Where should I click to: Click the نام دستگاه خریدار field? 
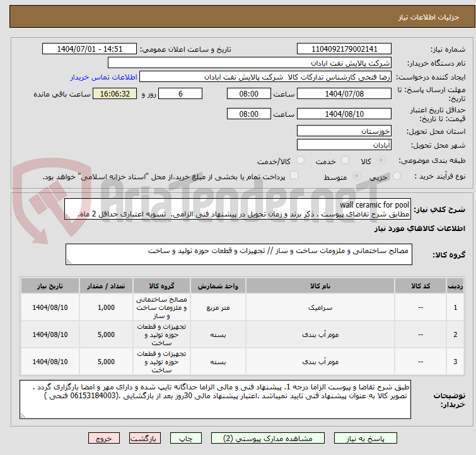coord(250,63)
